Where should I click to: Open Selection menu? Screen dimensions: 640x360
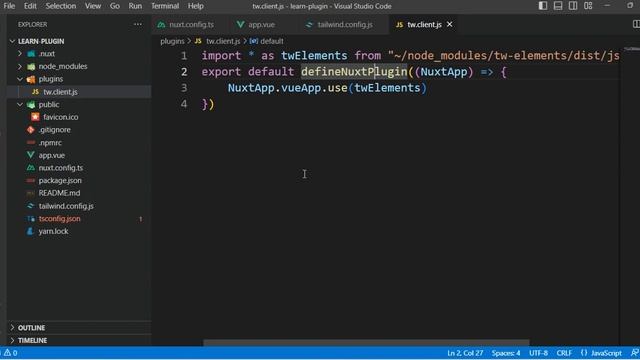pos(61,6)
